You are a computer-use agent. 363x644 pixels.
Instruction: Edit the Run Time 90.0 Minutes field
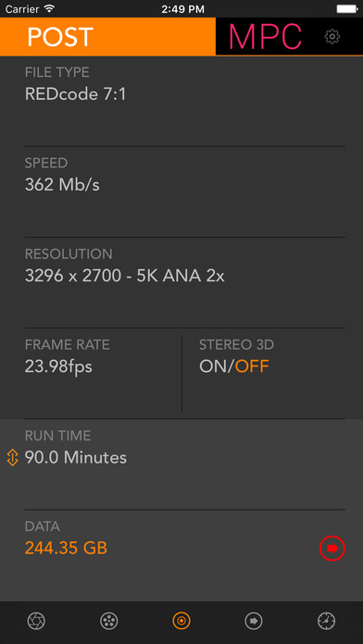pos(185,464)
